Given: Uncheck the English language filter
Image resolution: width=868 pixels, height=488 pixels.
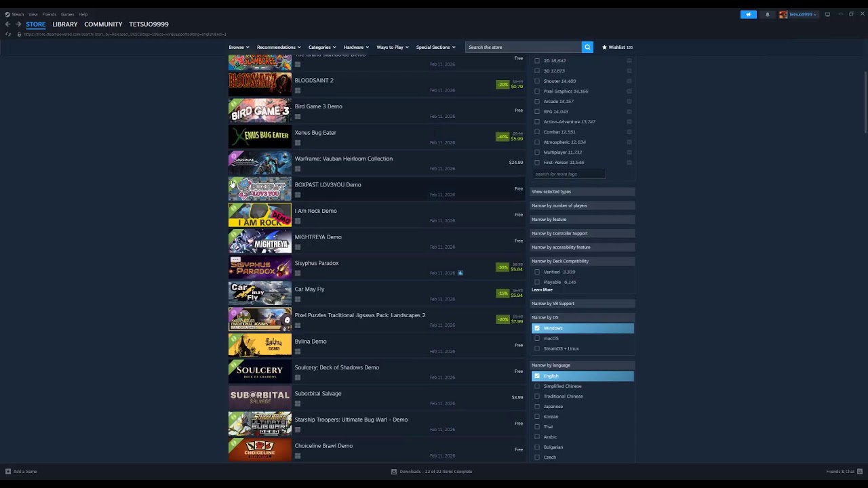Looking at the screenshot, I should pyautogui.click(x=537, y=376).
